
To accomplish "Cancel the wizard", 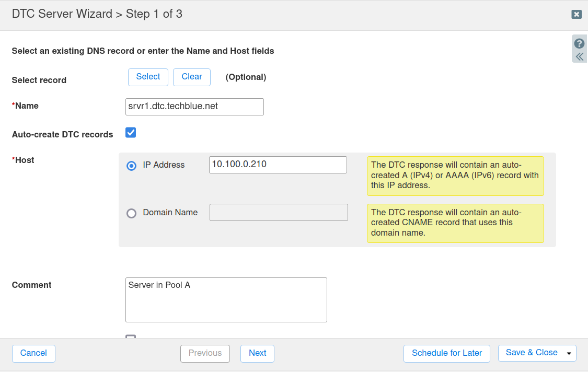I will pyautogui.click(x=33, y=353).
